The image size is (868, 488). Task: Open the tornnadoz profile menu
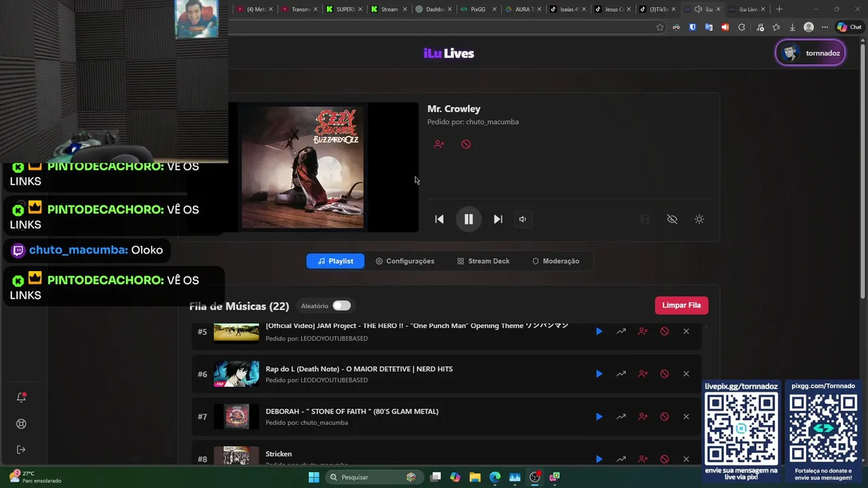click(810, 53)
